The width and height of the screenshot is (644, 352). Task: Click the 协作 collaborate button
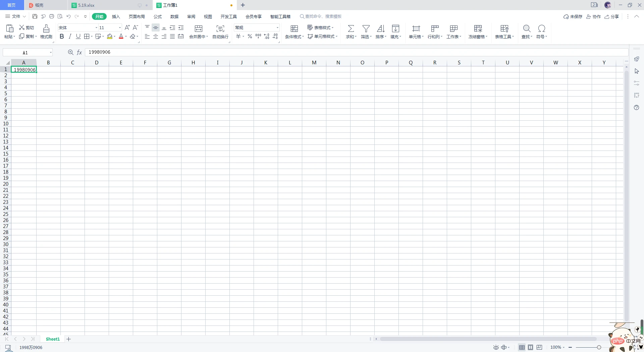(x=593, y=16)
